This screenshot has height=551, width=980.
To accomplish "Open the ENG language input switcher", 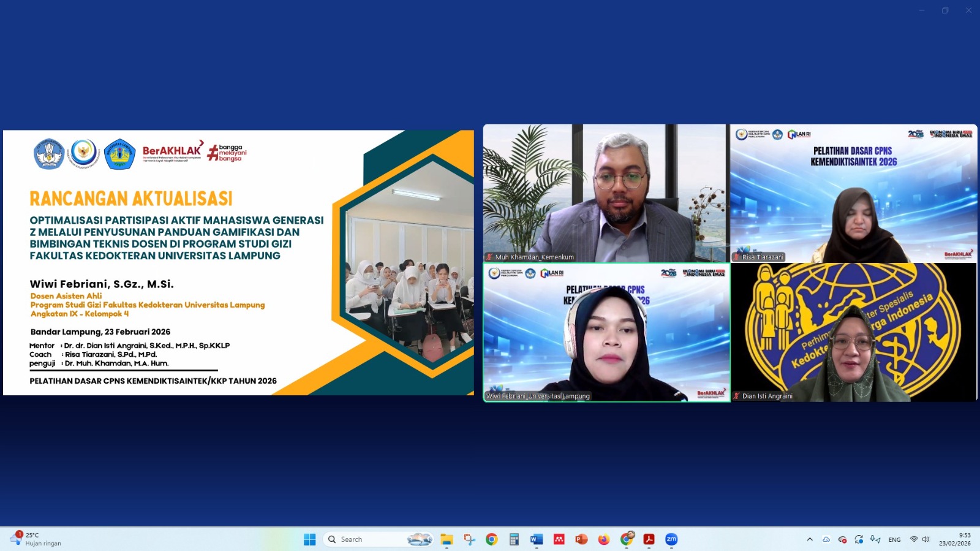I will pyautogui.click(x=894, y=540).
